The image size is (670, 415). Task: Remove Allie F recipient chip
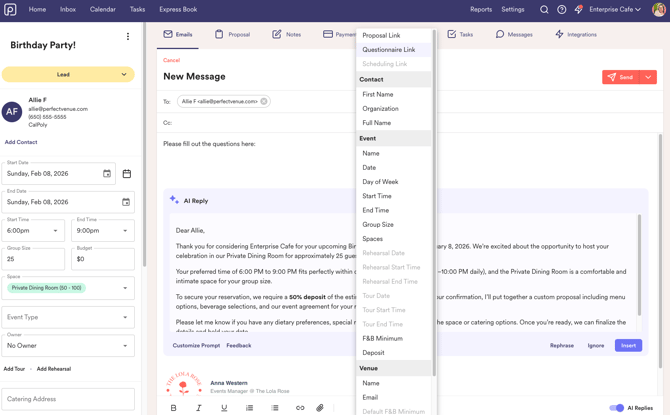(264, 101)
